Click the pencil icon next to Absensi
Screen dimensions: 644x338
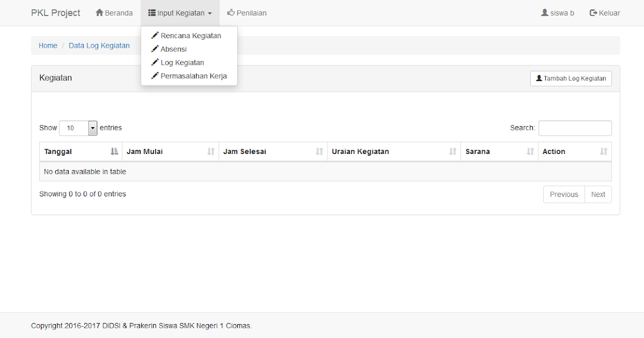click(x=155, y=49)
